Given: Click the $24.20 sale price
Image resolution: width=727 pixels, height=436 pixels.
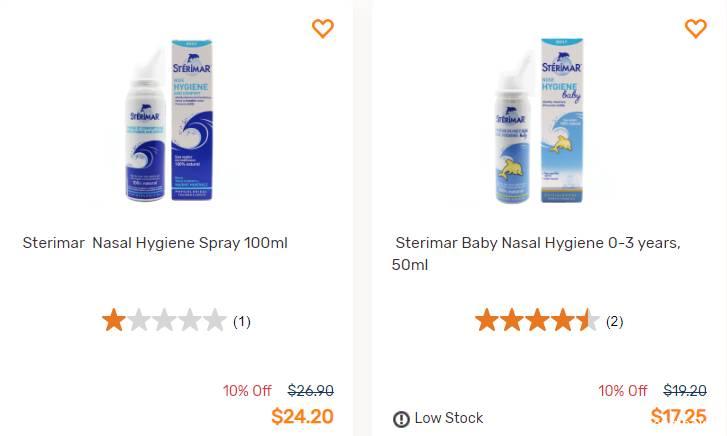Looking at the screenshot, I should tap(302, 416).
